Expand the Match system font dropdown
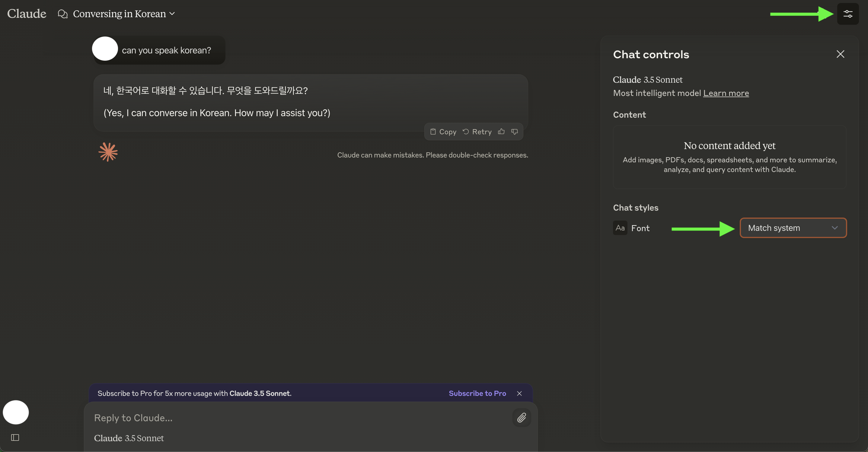 pos(793,228)
